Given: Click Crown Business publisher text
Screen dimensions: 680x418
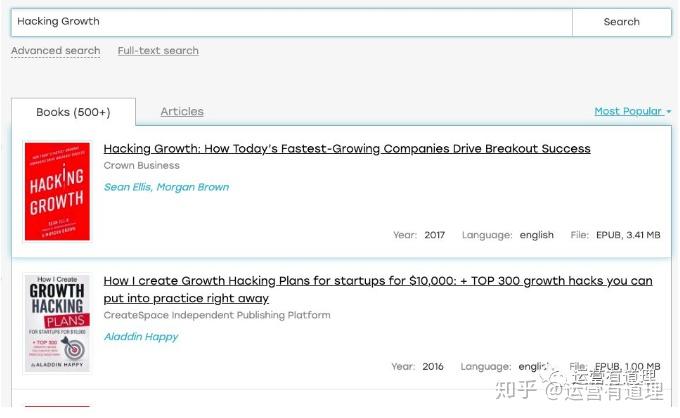Looking at the screenshot, I should pos(141,165).
